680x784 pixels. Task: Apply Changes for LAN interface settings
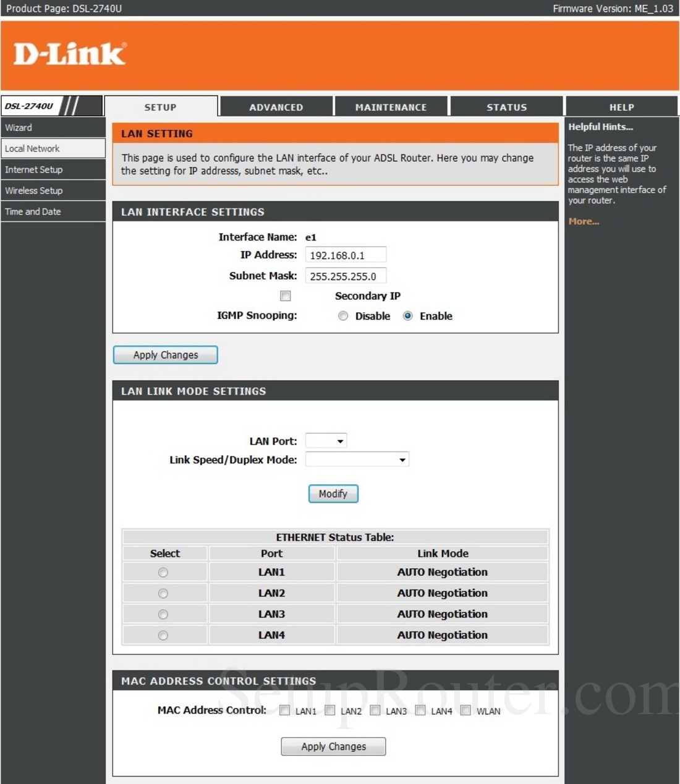point(166,355)
